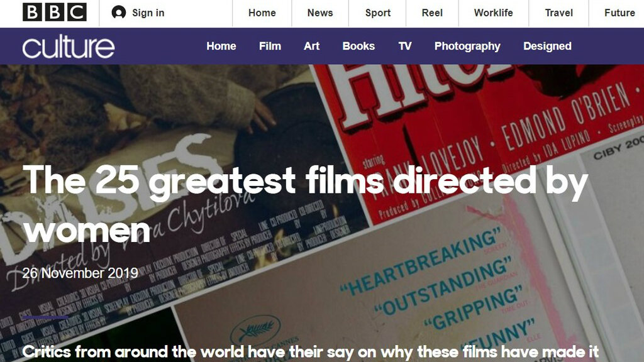Open the Sport section
The height and width of the screenshot is (362, 644).
point(378,13)
